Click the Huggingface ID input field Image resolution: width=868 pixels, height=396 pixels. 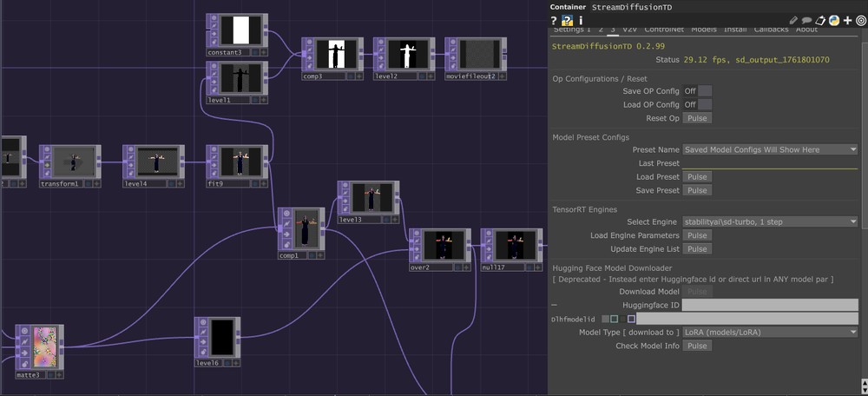[x=769, y=305]
